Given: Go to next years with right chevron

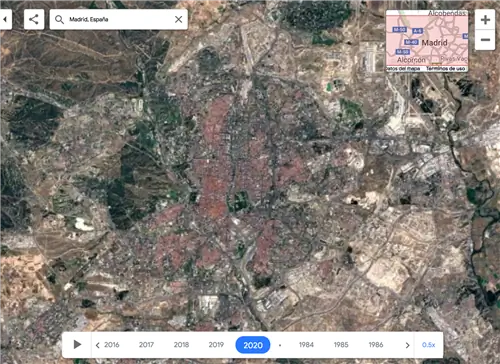Looking at the screenshot, I should pos(407,345).
